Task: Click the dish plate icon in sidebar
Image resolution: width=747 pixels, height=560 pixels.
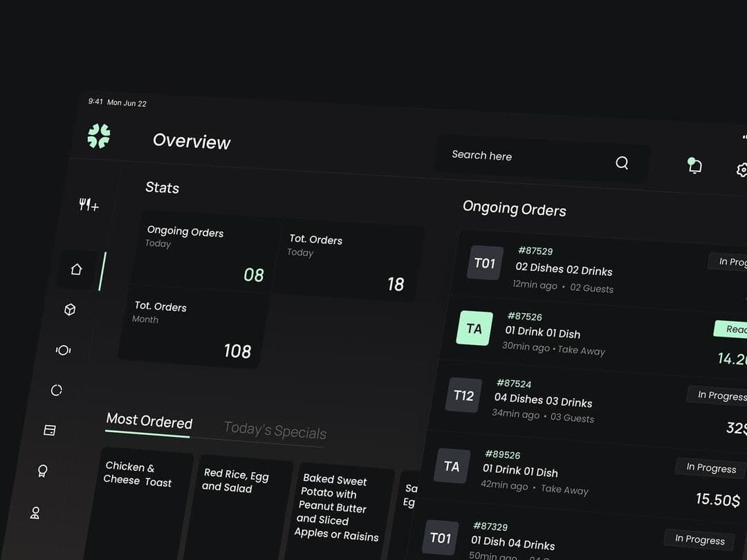Action: point(63,351)
